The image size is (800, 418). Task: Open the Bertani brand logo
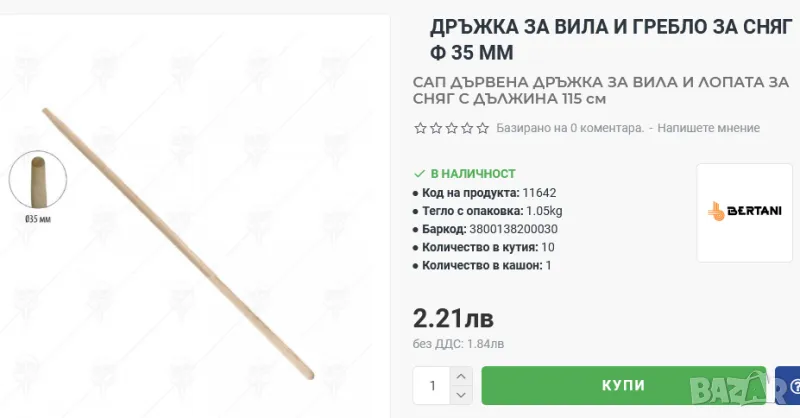pos(744,212)
